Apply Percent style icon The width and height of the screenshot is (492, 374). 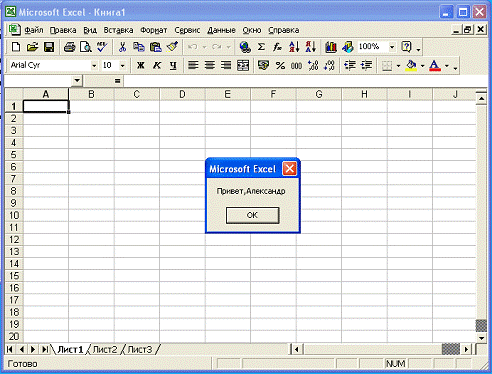point(280,65)
